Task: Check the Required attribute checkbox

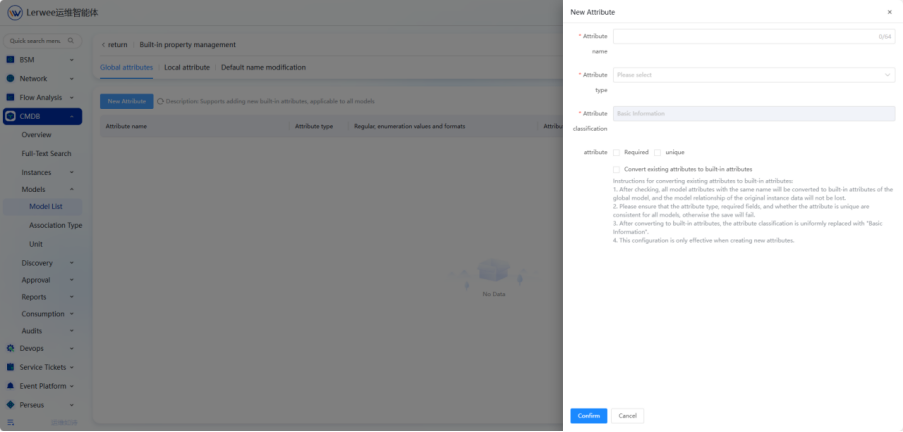Action: point(617,152)
